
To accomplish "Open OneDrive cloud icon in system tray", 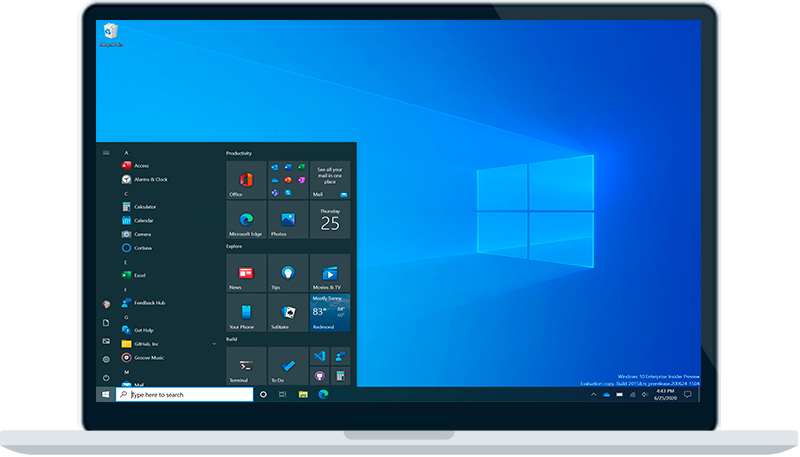I will click(x=607, y=394).
